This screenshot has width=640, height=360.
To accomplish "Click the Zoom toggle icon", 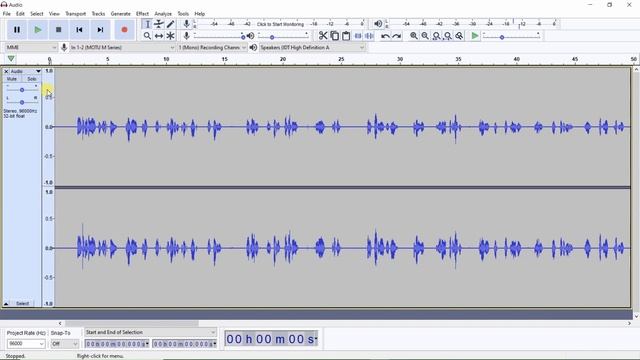I will click(459, 36).
